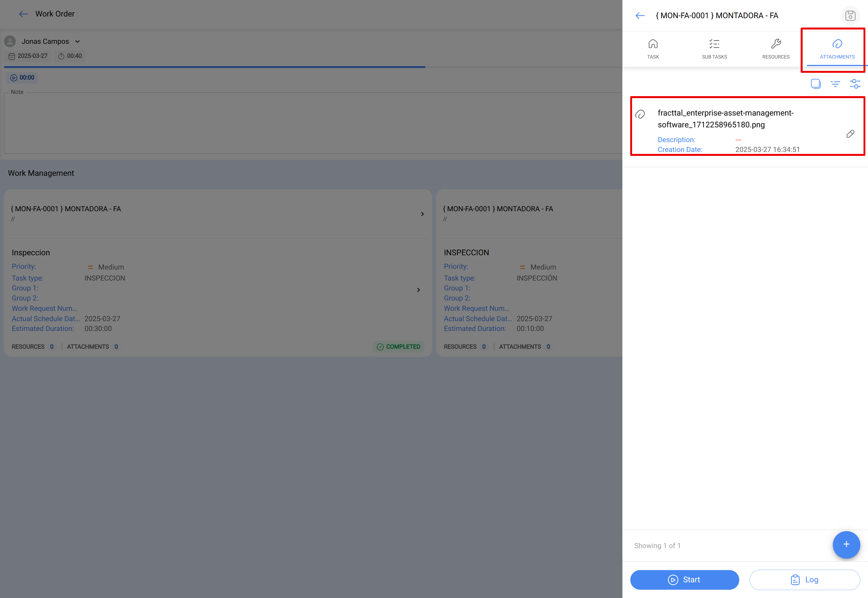Screen dimensions: 868x598
Task: Click the 00:00 play timer chip
Action: 22,77
